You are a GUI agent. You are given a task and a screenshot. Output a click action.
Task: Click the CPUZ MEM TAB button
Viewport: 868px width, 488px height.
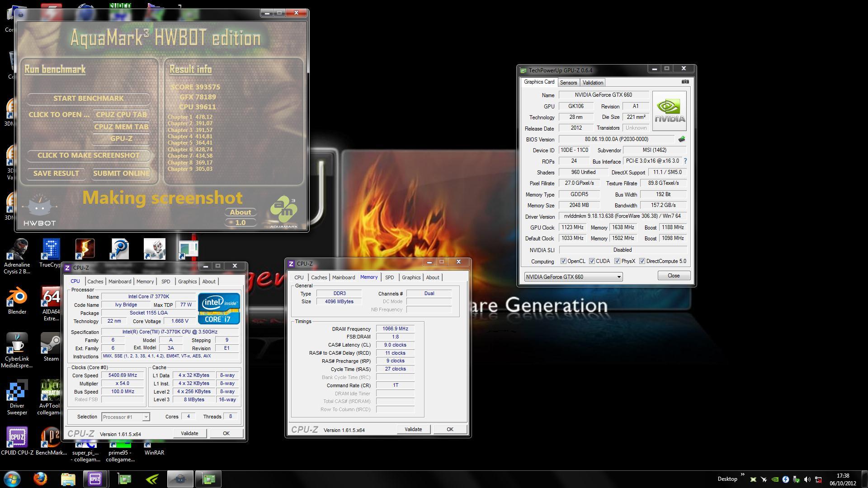[x=121, y=127]
